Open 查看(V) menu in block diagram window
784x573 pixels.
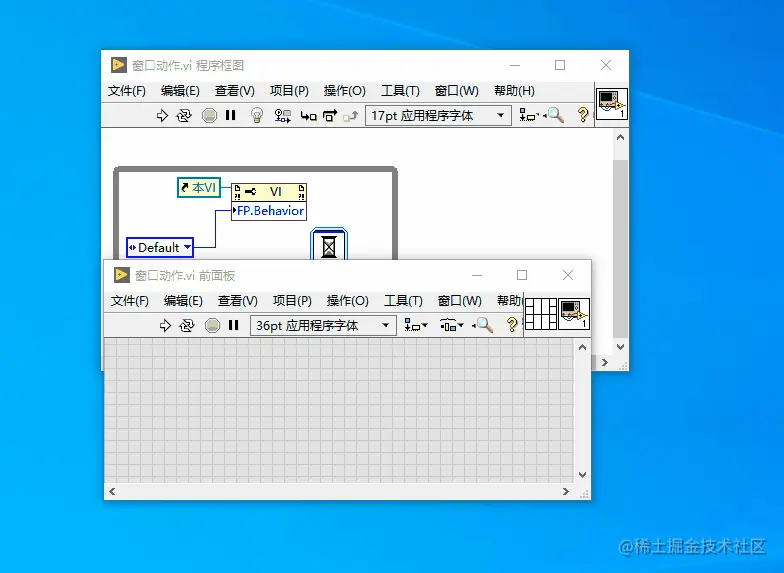click(234, 91)
